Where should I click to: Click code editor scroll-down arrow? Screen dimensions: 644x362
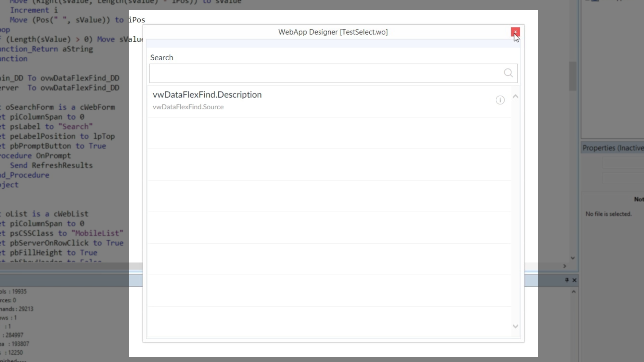coord(573,258)
